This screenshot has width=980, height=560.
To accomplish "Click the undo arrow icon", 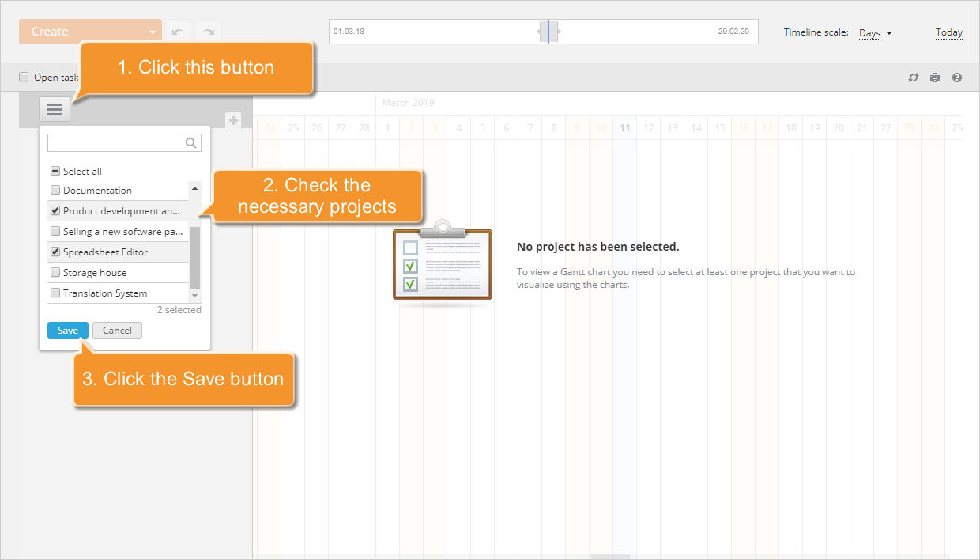I will click(x=178, y=31).
